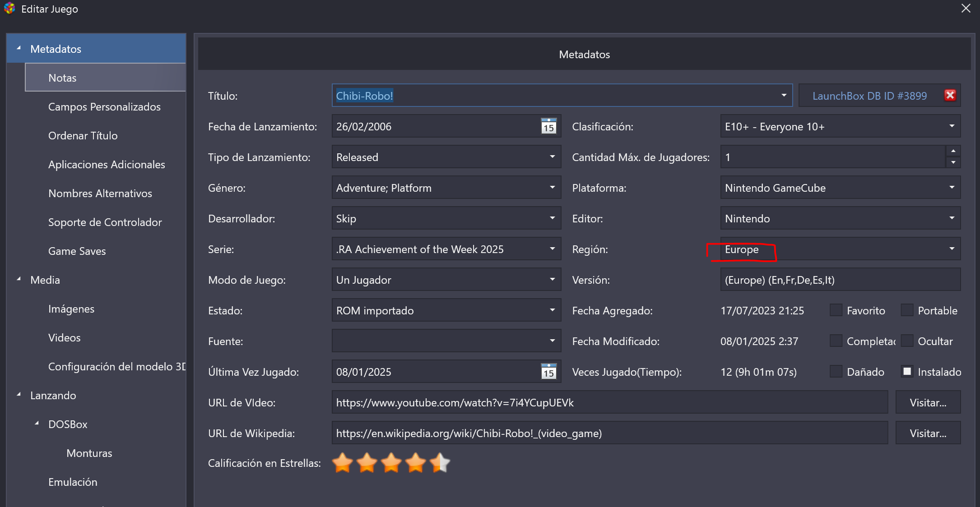Toggle the Favorito checkbox
This screenshot has height=507, width=980.
pos(836,310)
